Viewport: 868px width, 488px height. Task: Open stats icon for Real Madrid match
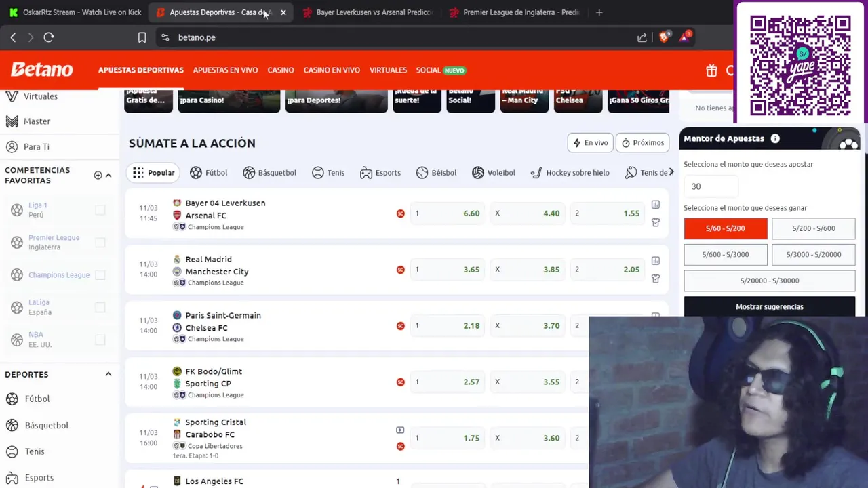(655, 261)
